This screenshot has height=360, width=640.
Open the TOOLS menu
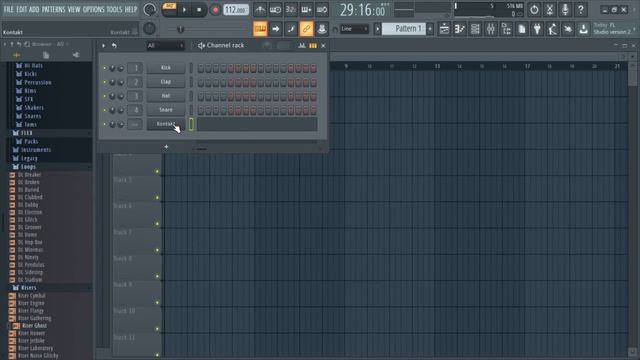tap(114, 9)
